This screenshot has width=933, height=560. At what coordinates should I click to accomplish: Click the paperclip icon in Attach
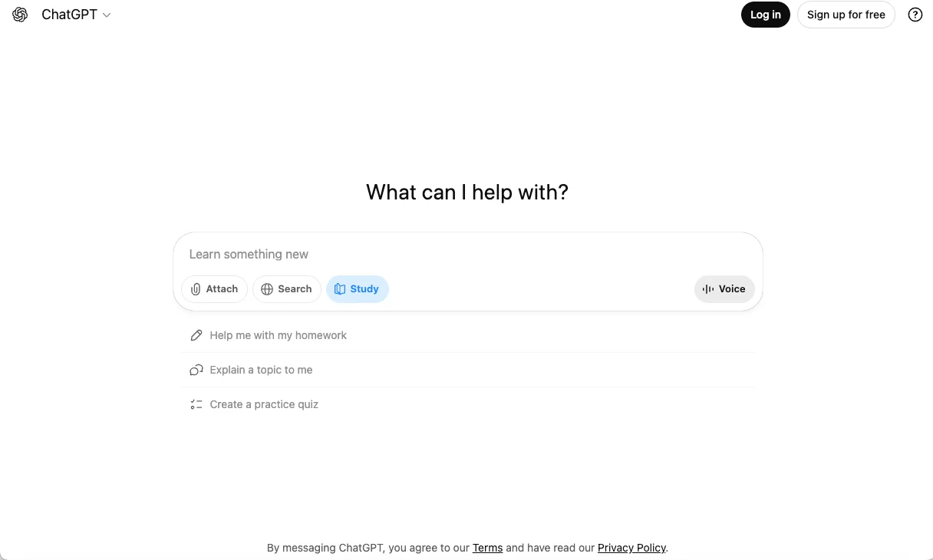(x=196, y=289)
